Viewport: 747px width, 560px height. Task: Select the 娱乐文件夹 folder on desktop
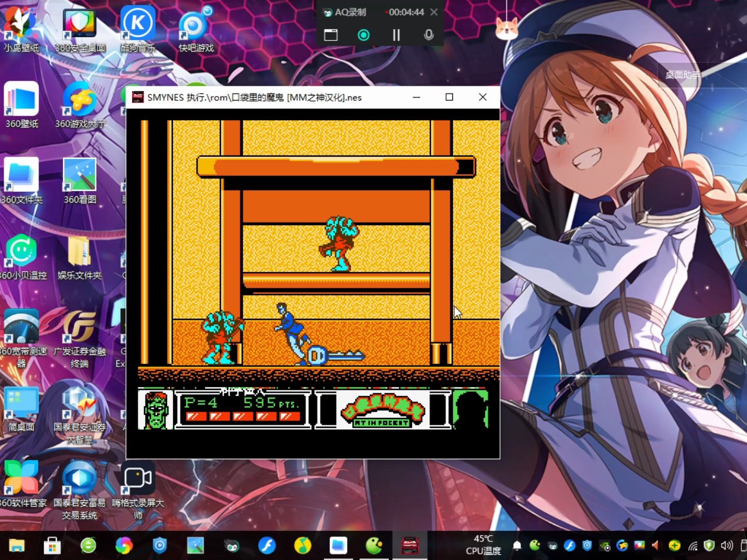80,257
